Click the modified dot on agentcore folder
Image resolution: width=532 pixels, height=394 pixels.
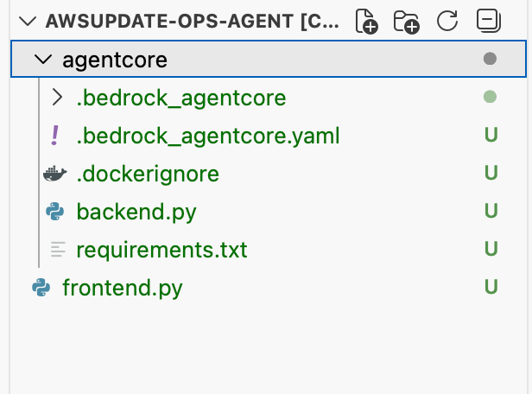coord(491,60)
